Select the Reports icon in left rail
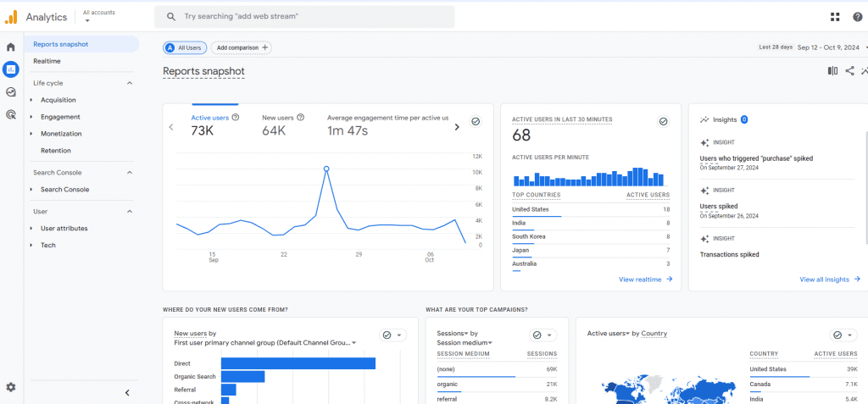Viewport: 868px width, 404px height. pyautogui.click(x=10, y=69)
